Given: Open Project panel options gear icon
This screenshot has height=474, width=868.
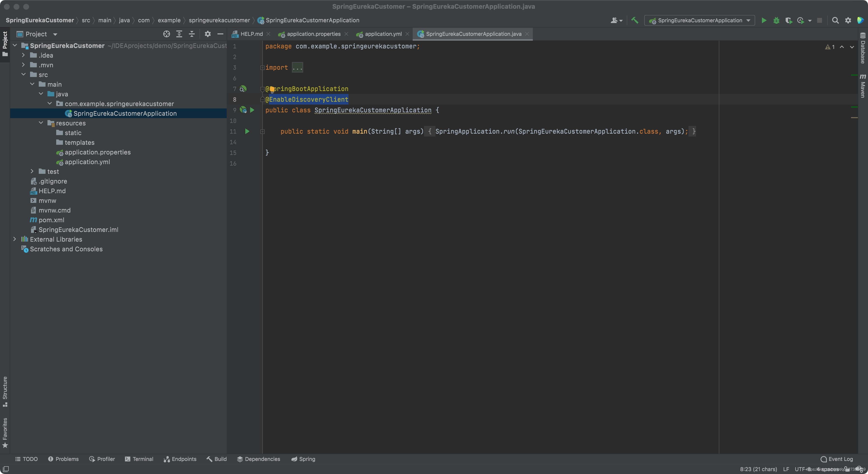Looking at the screenshot, I should 208,34.
